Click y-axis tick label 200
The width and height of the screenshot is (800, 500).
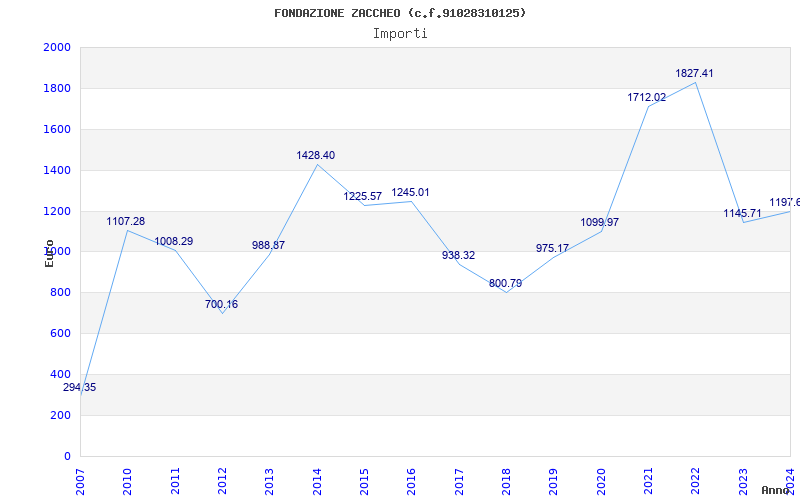click(60, 415)
